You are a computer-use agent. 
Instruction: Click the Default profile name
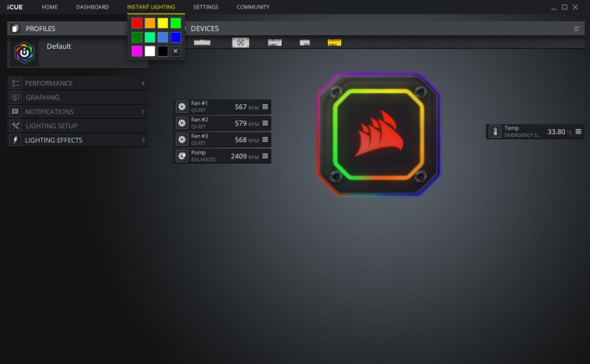click(x=59, y=46)
